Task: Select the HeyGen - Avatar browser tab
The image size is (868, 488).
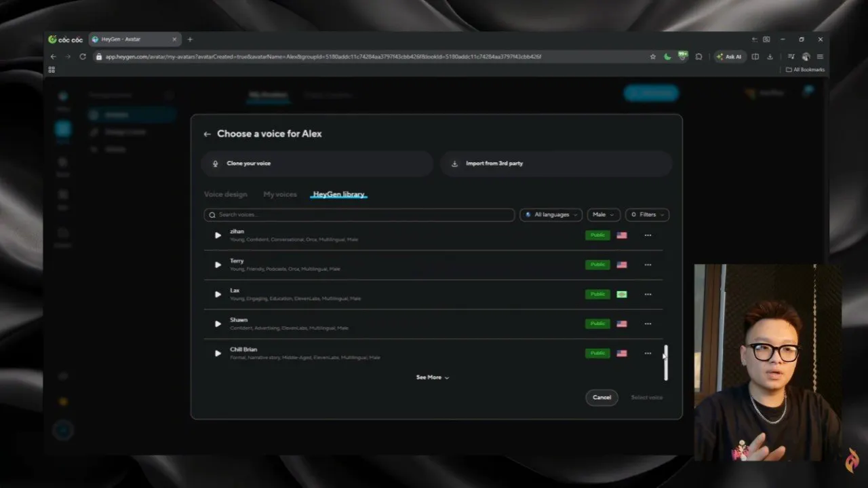Action: pos(135,39)
